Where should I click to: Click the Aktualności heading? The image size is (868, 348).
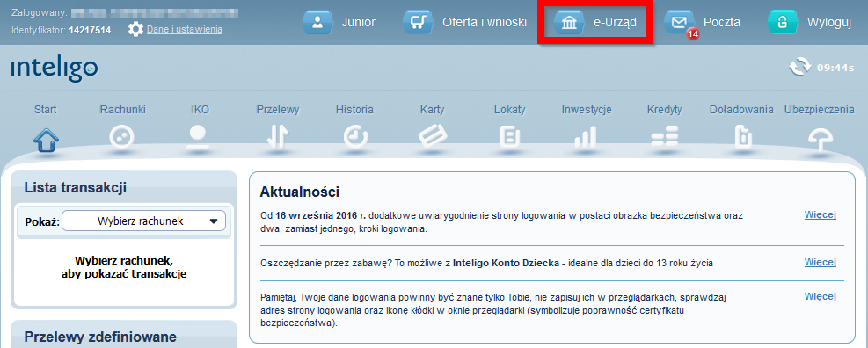coord(300,192)
